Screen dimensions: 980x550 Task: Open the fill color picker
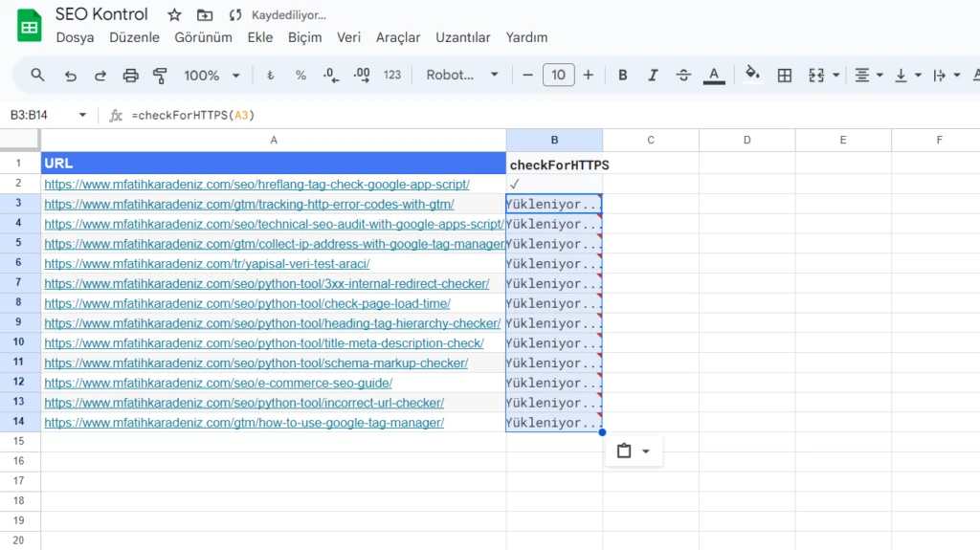(x=752, y=75)
